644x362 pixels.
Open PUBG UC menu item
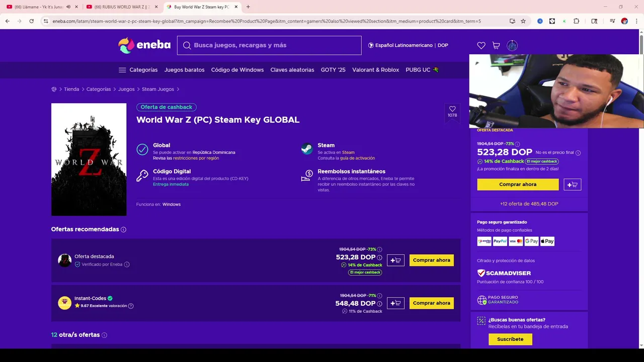[422, 70]
